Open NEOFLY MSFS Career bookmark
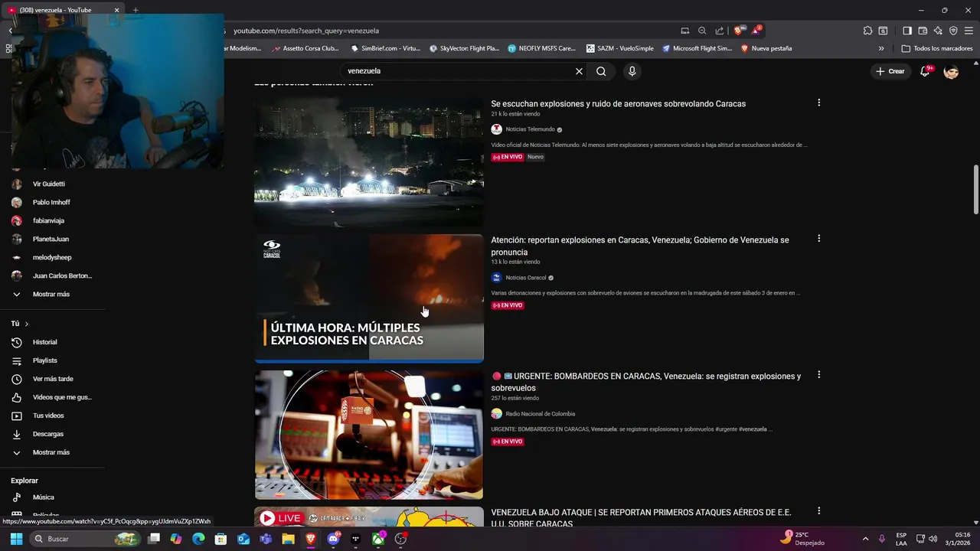This screenshot has width=980, height=551. pyautogui.click(x=541, y=48)
